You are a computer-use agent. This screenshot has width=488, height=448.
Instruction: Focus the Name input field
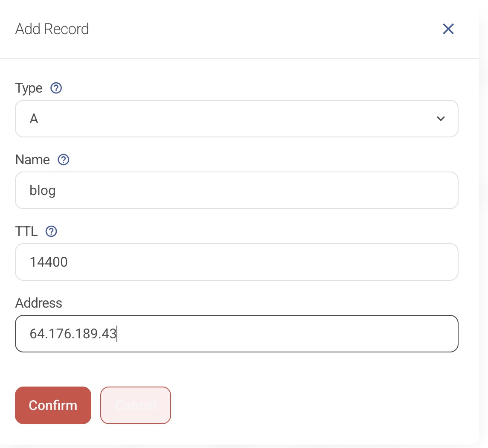pyautogui.click(x=236, y=190)
